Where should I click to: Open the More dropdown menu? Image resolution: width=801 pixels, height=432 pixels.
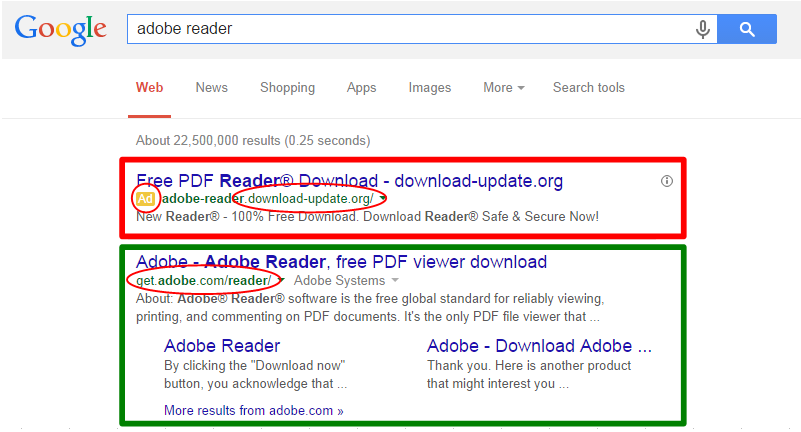503,88
